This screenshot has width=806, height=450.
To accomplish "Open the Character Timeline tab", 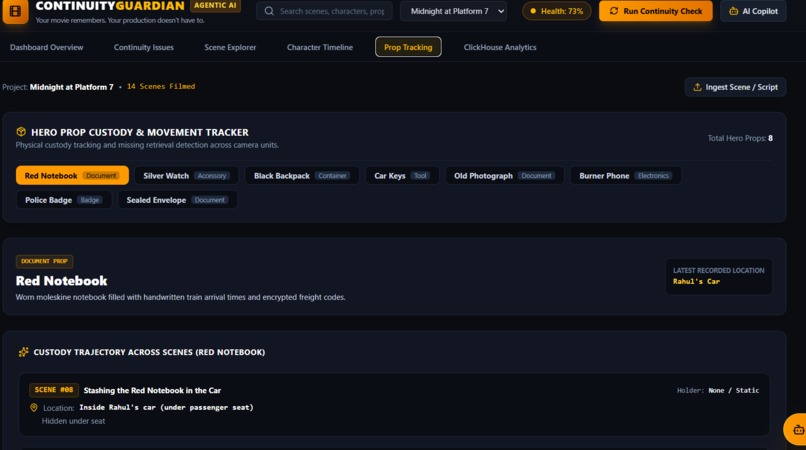I will tap(320, 47).
